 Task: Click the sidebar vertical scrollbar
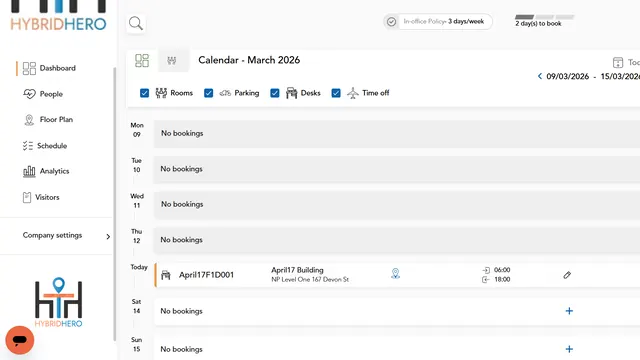coord(115,204)
